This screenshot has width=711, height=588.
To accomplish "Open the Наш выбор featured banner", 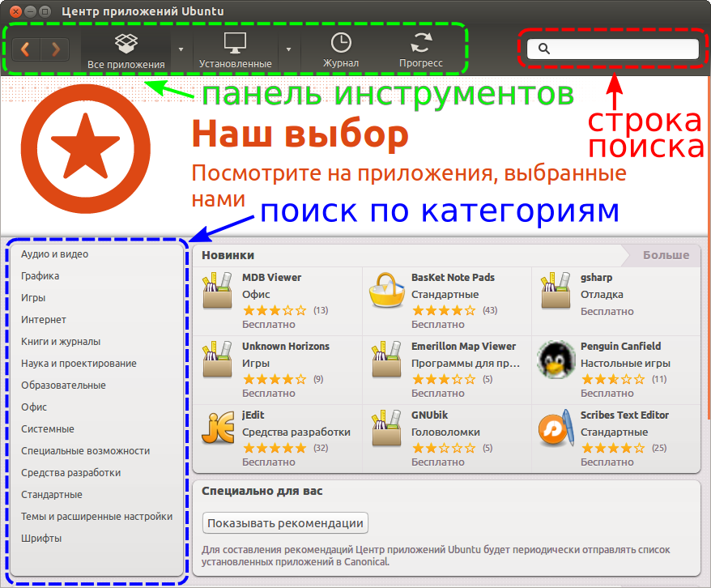I will coord(355,156).
